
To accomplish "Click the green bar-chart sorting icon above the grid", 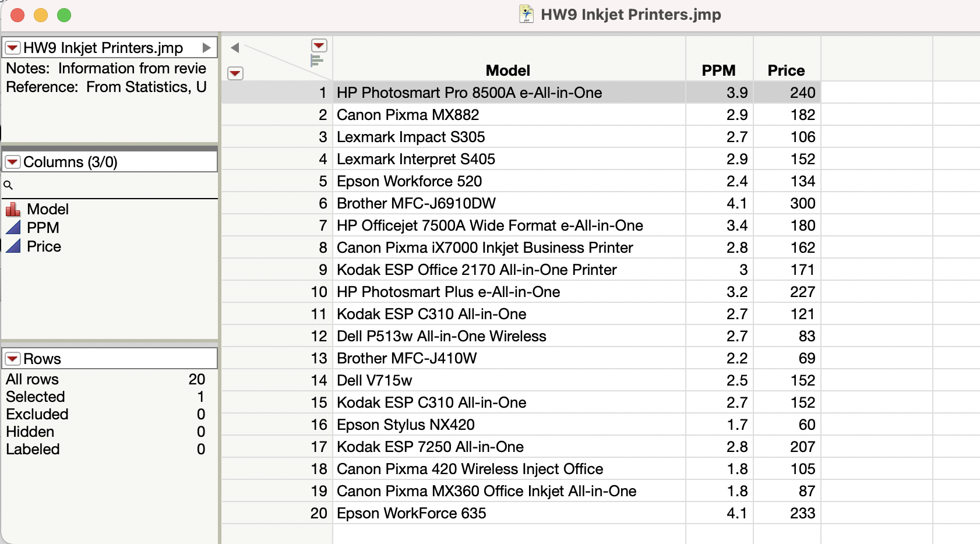I will (318, 60).
